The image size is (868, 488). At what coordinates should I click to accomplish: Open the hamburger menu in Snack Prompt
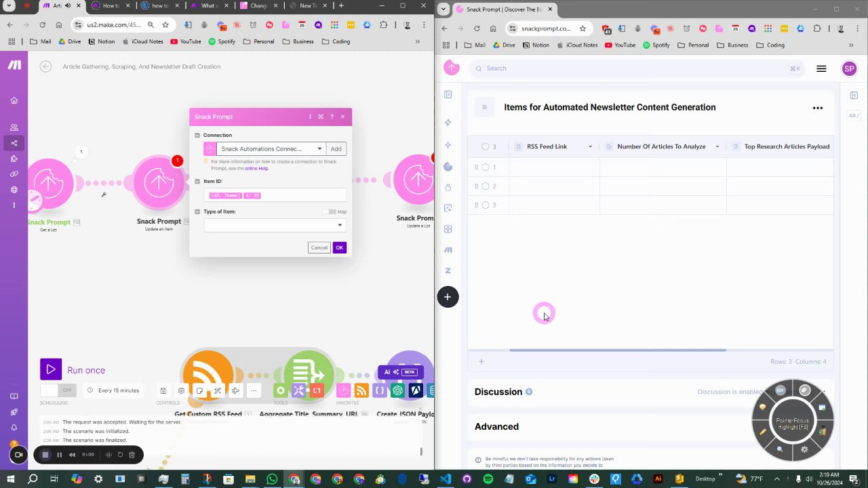coord(821,68)
